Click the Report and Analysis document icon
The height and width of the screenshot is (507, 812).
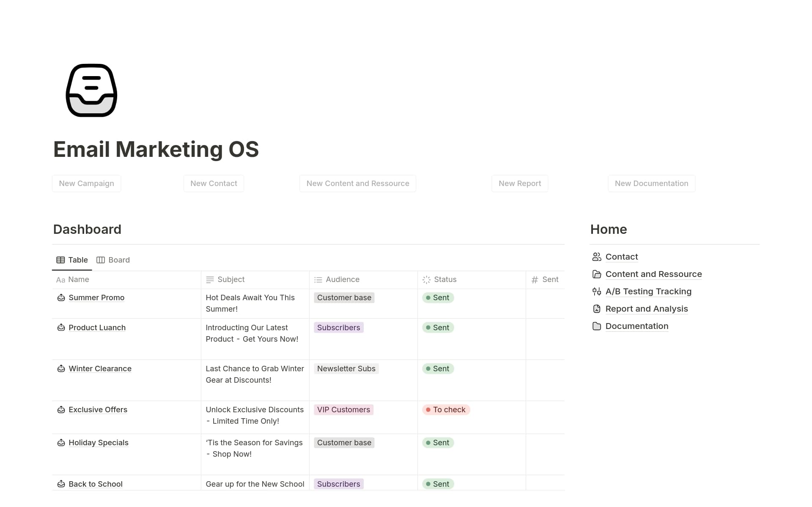[596, 309]
